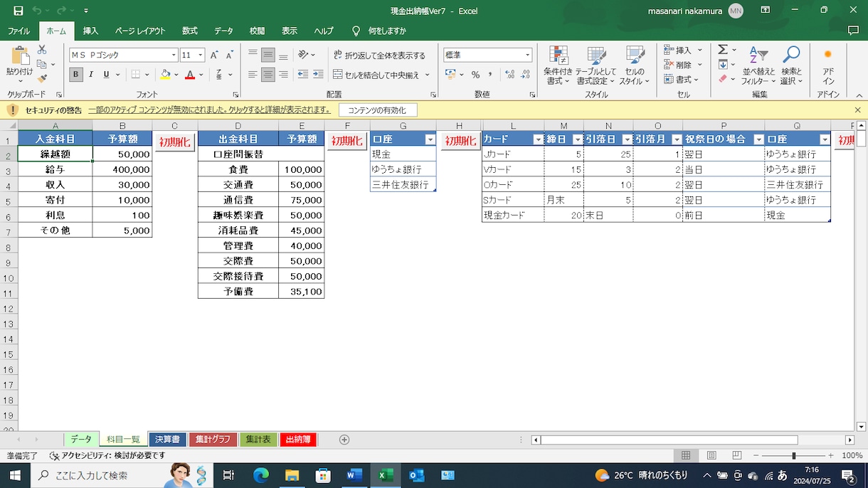This screenshot has width=868, height=488.
Task: Open the font name dropdown
Action: [x=174, y=55]
